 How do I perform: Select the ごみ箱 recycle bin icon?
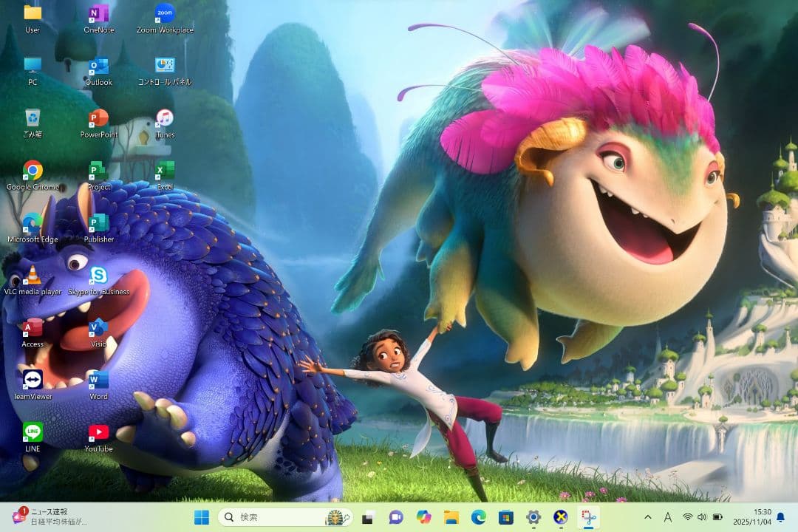tap(33, 119)
